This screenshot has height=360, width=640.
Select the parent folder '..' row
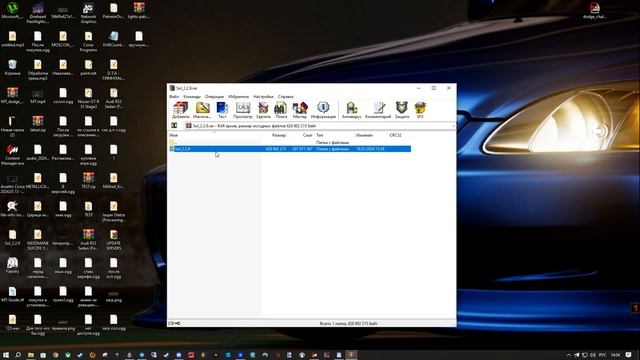click(x=290, y=142)
